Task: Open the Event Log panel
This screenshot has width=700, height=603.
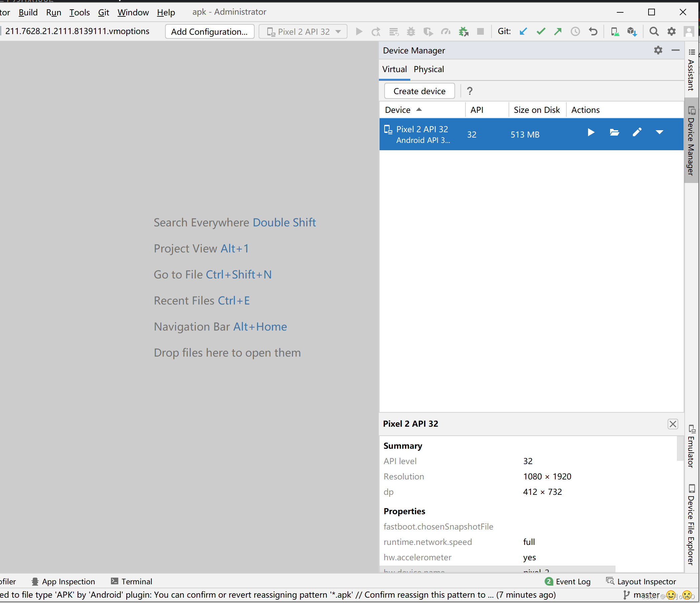Action: (572, 581)
